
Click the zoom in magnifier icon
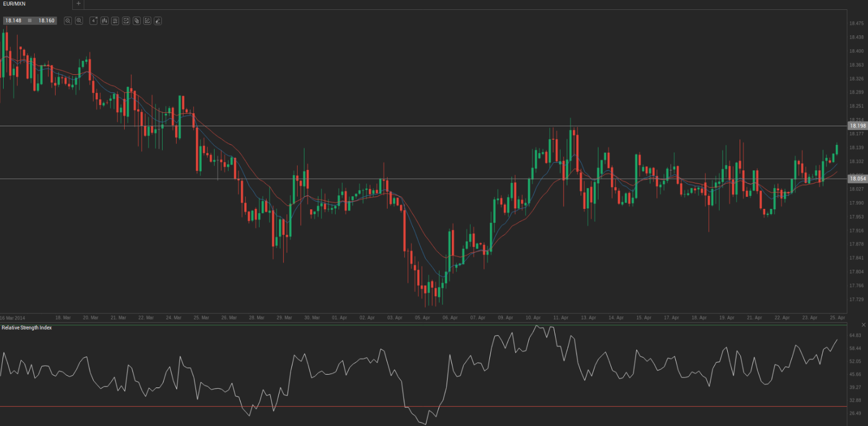(79, 21)
